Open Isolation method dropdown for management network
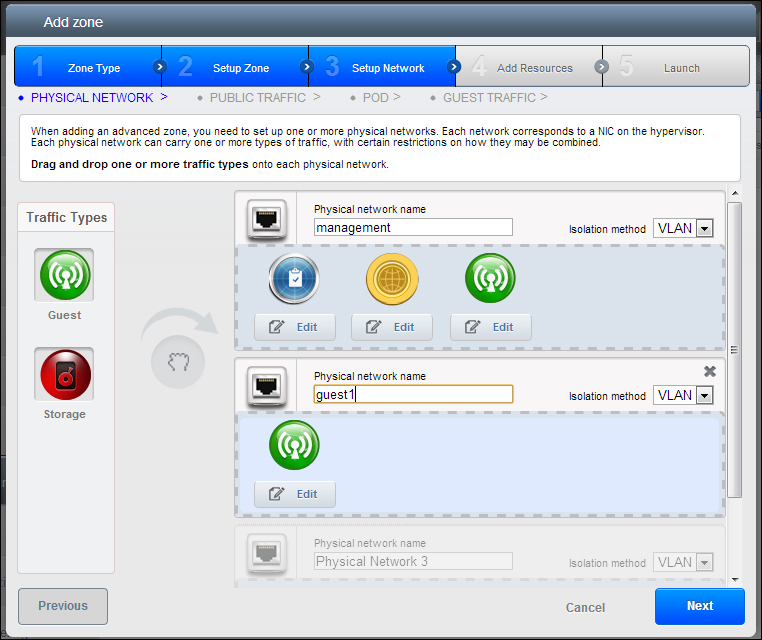This screenshot has height=640, width=762. [x=683, y=228]
